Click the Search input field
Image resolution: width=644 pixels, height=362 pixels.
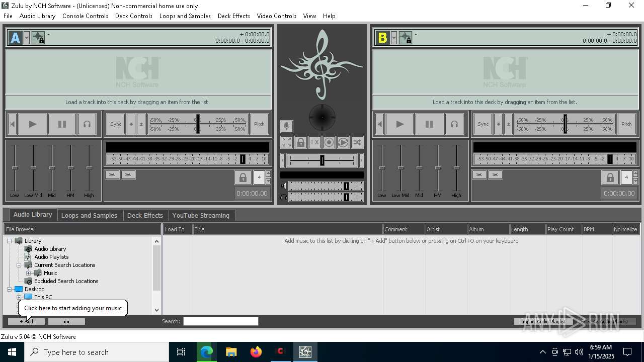tap(221, 321)
